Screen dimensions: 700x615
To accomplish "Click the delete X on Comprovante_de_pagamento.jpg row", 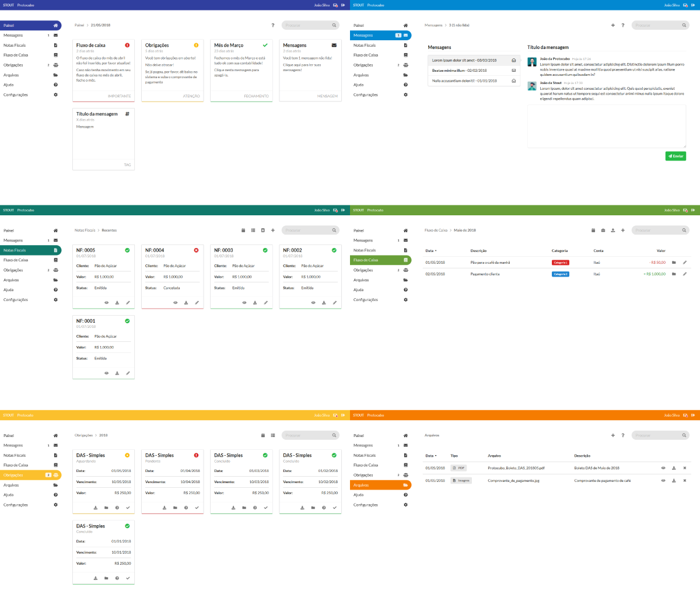I will tap(684, 480).
